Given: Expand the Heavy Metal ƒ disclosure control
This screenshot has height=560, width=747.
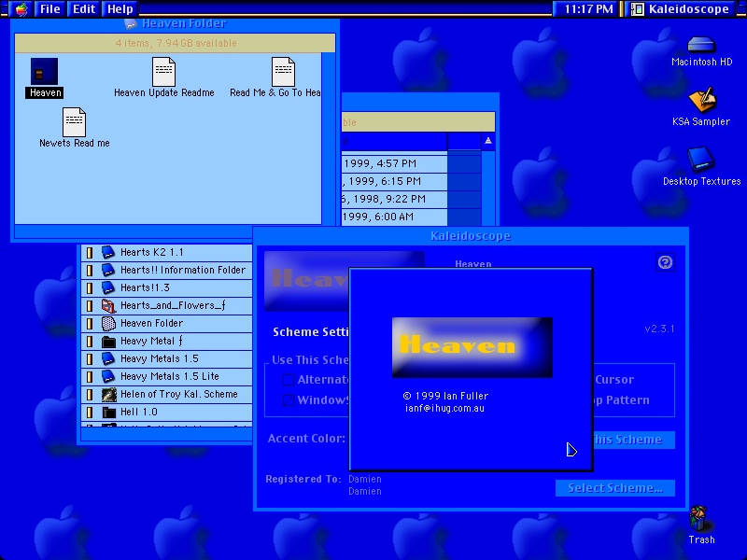Looking at the screenshot, I should [90, 341].
